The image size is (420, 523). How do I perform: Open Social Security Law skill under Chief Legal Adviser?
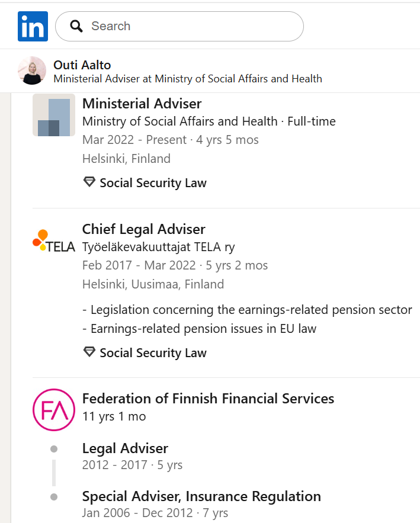point(153,353)
